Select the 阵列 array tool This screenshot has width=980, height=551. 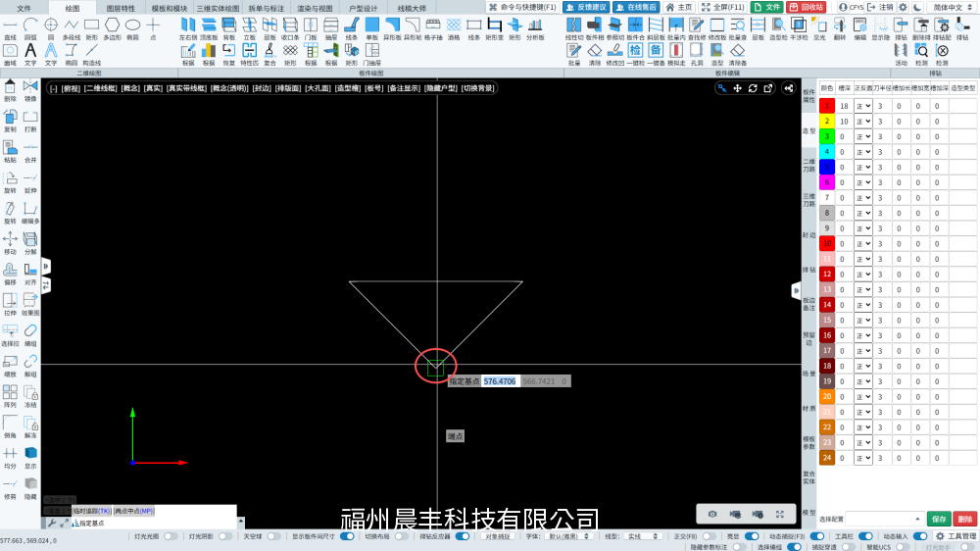point(10,396)
